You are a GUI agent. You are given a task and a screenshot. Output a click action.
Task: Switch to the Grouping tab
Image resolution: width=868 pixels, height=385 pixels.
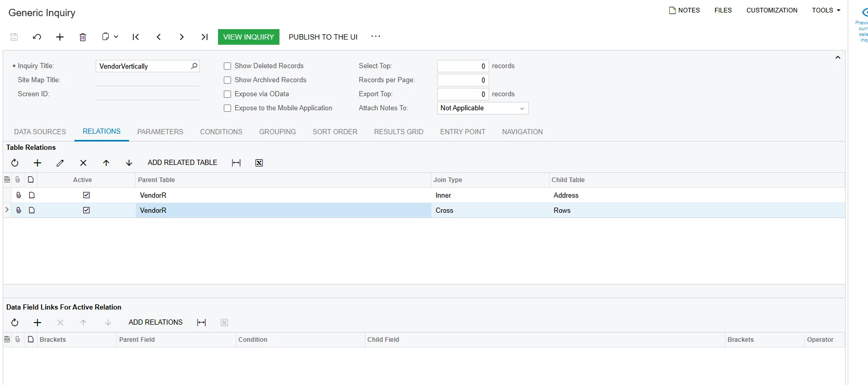(x=277, y=132)
